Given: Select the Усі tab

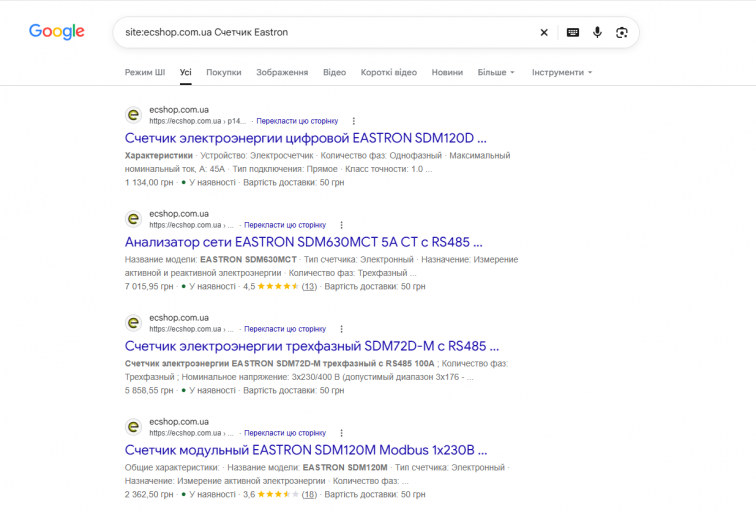Looking at the screenshot, I should tap(186, 72).
